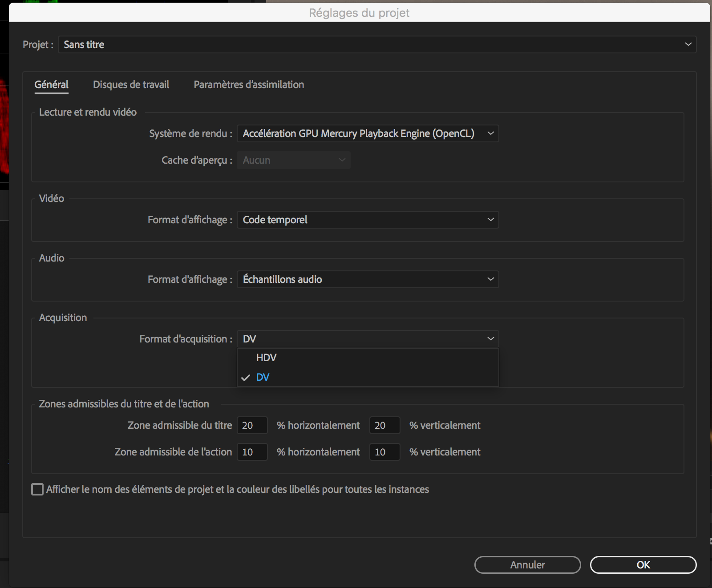The image size is (712, 588).
Task: Select HDV from the acquisition list
Action: [267, 358]
